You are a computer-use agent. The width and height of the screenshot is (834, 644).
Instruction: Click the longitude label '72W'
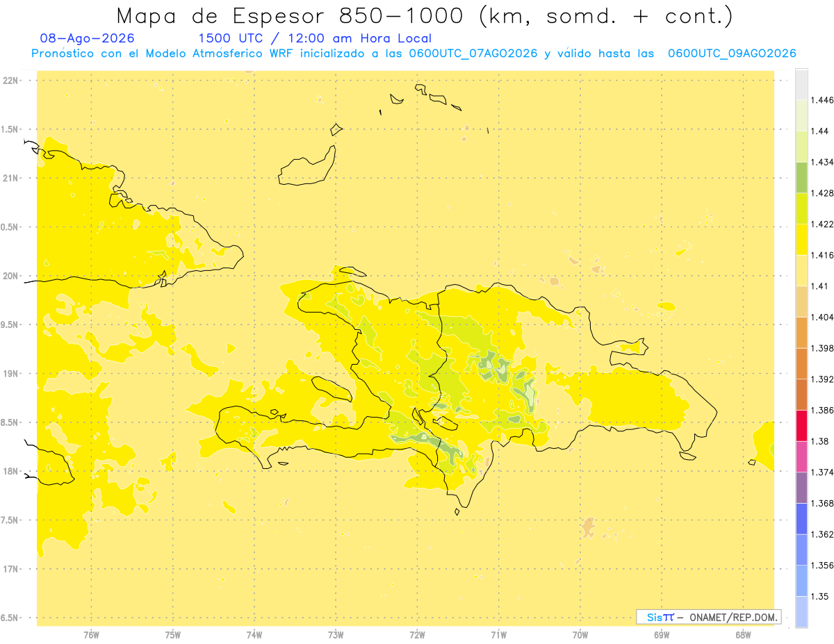[417, 635]
